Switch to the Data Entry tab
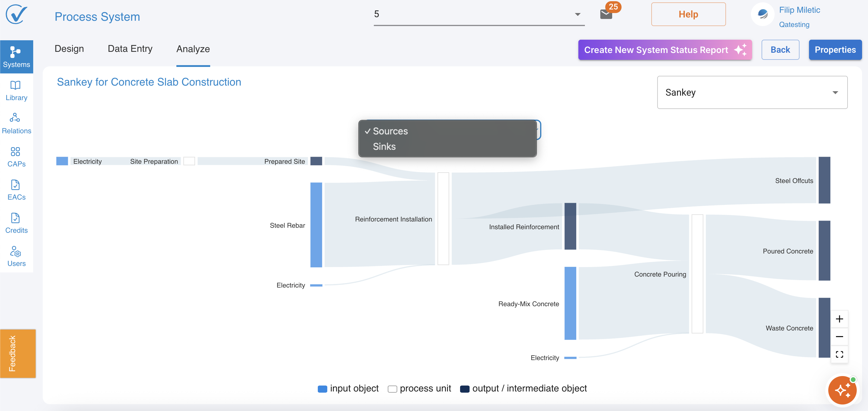Image resolution: width=868 pixels, height=411 pixels. 130,49
